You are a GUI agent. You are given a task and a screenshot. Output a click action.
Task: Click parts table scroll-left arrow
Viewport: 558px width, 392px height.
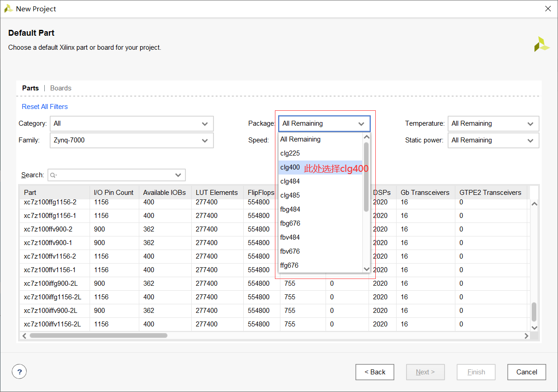coord(24,335)
